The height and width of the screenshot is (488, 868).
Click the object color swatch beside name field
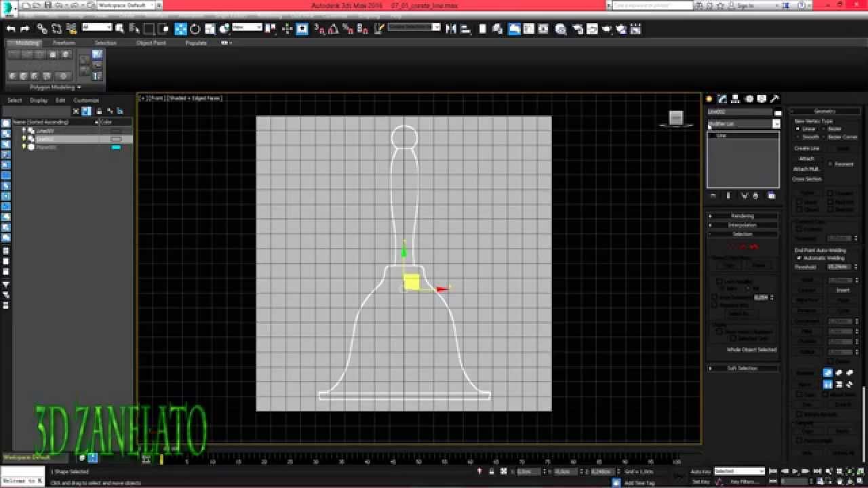[x=778, y=113]
